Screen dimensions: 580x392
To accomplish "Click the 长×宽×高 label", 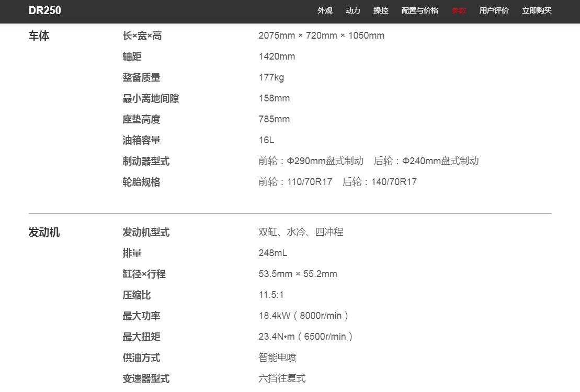I will pos(142,36).
